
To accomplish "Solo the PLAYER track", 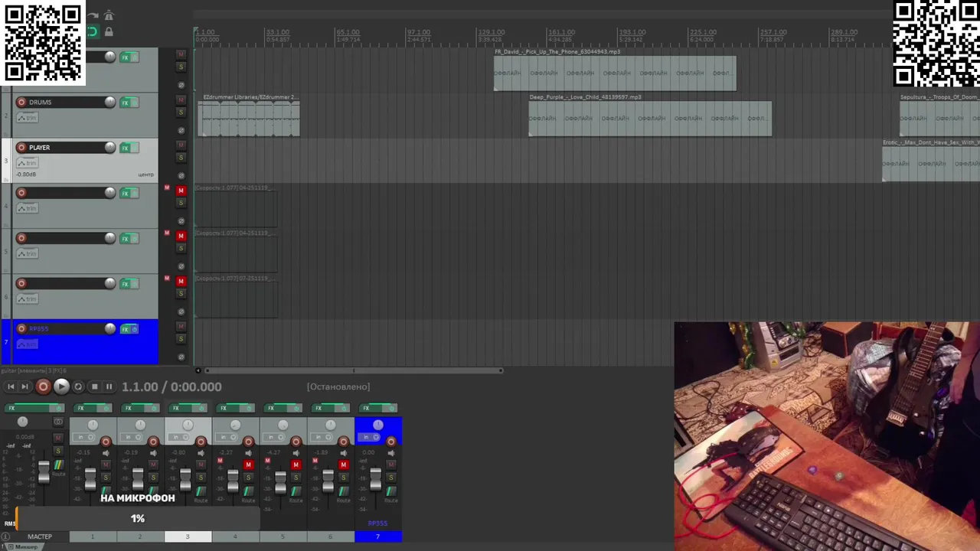I will coord(181,158).
